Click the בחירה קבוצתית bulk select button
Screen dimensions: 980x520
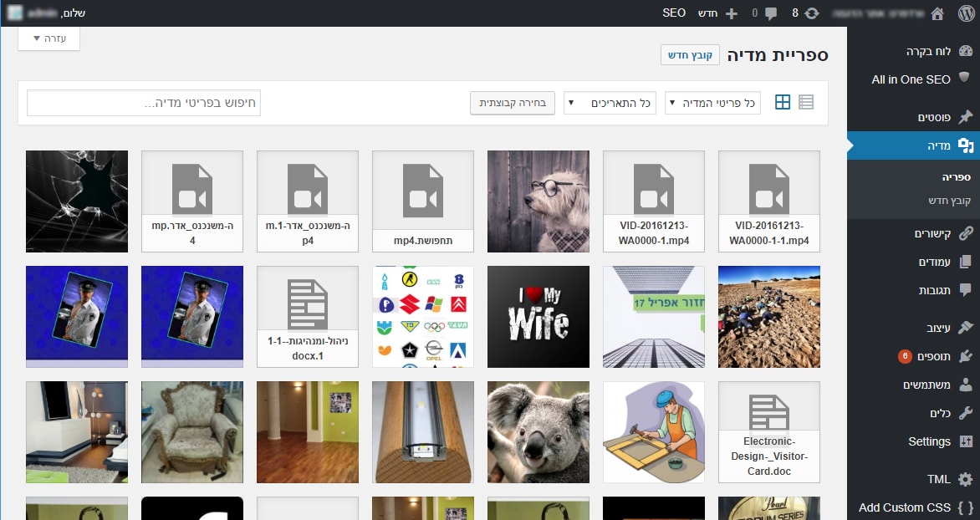(x=513, y=103)
